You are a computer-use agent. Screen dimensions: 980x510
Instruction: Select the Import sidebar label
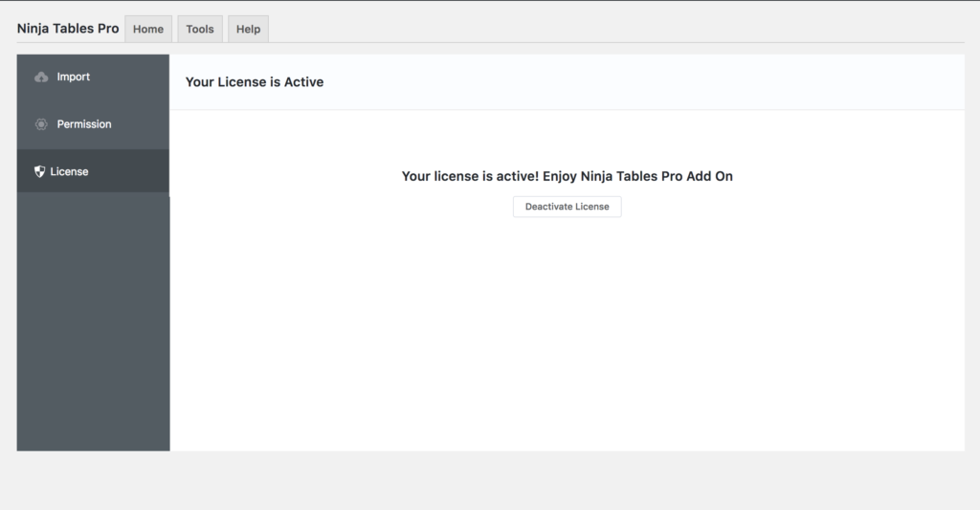tap(73, 77)
